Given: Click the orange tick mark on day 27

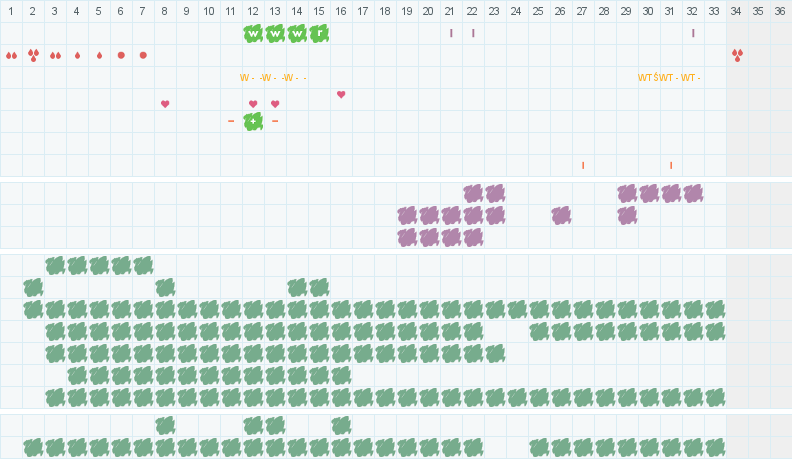Looking at the screenshot, I should point(583,165).
